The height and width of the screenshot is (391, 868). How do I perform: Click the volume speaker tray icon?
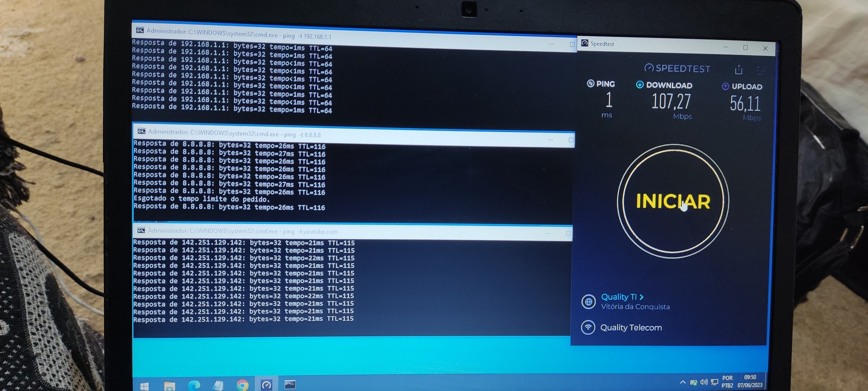[704, 382]
